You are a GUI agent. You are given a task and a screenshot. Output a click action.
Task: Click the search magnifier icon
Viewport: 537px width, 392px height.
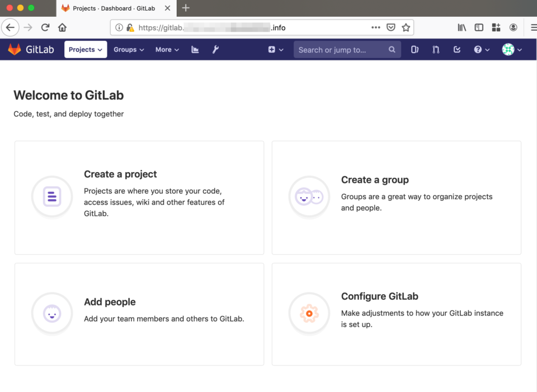coord(392,49)
